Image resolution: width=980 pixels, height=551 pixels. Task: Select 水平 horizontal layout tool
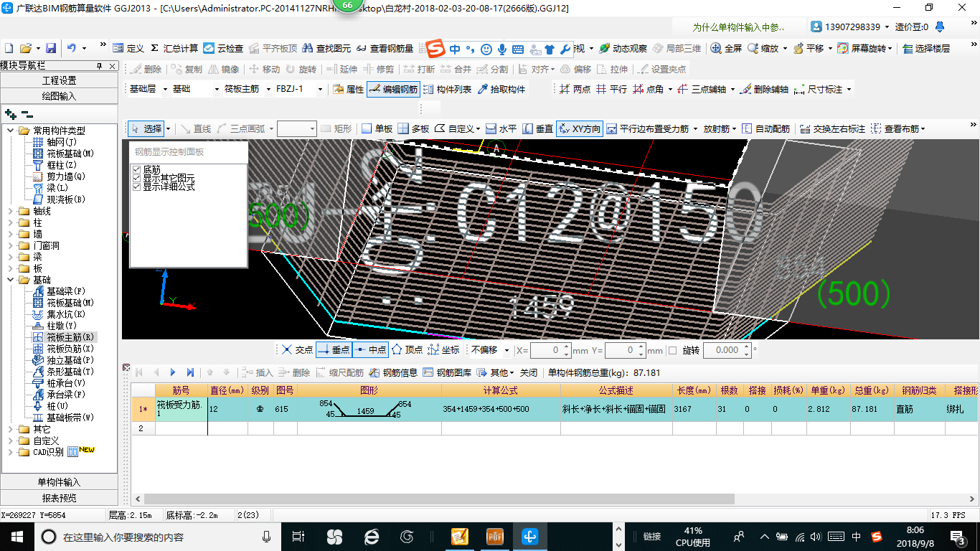(x=501, y=128)
